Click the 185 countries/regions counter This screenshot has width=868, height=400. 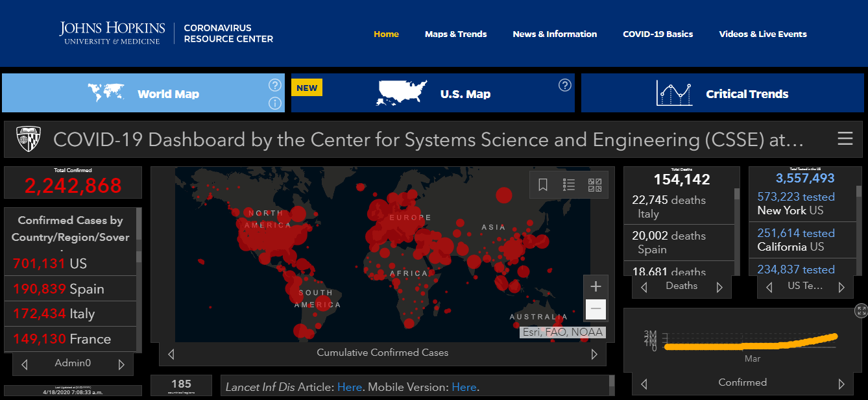point(181,385)
